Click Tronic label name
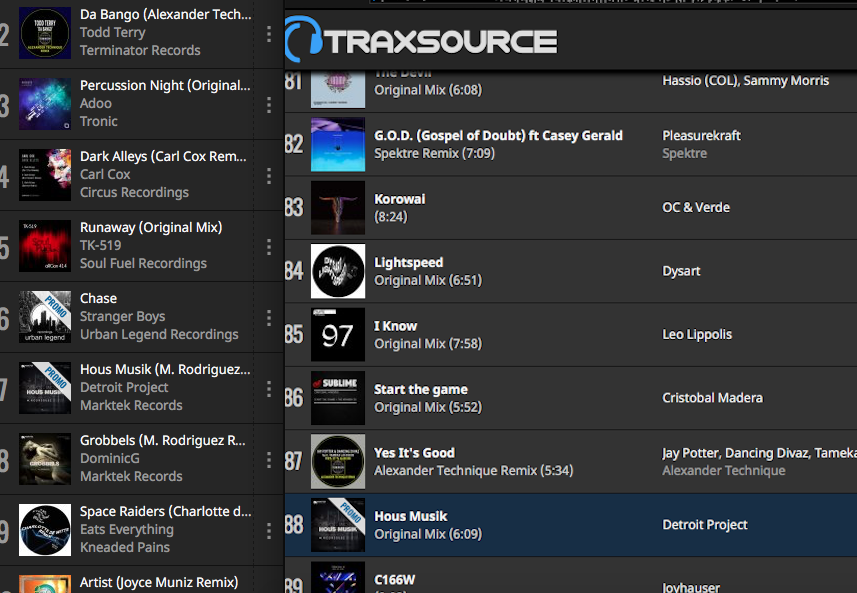Image resolution: width=857 pixels, height=593 pixels. [98, 121]
